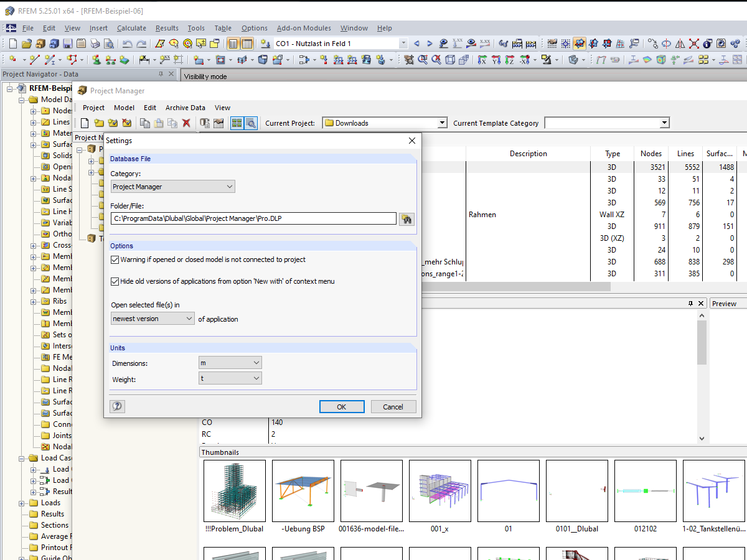This screenshot has height=560, width=747.
Task: Open the 'newest version' dropdown
Action: point(153,319)
